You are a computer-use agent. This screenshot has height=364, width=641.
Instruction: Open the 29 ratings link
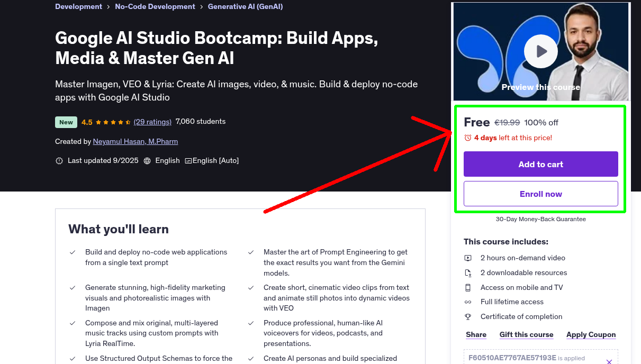pos(152,122)
